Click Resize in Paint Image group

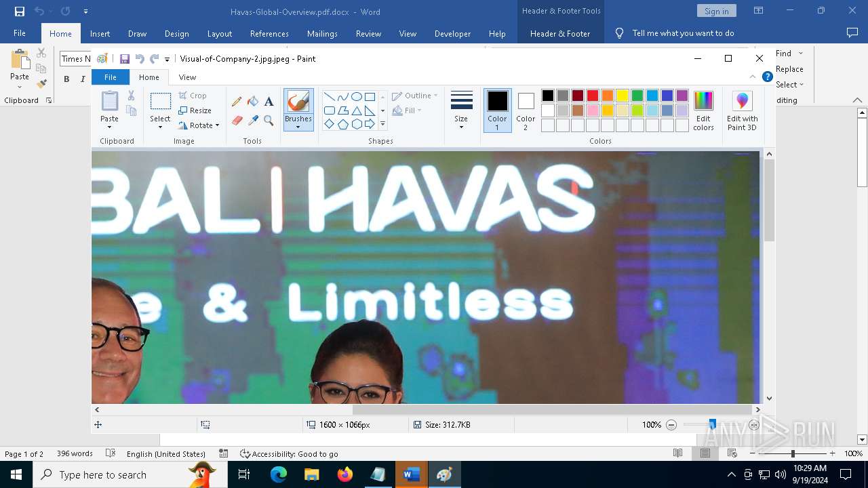195,110
